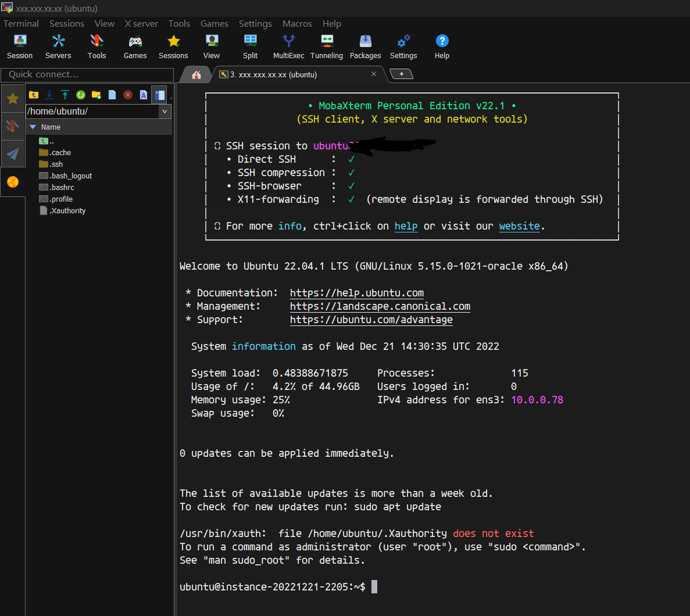Refresh the SFTP folder with green icon
The image size is (690, 616).
(81, 95)
